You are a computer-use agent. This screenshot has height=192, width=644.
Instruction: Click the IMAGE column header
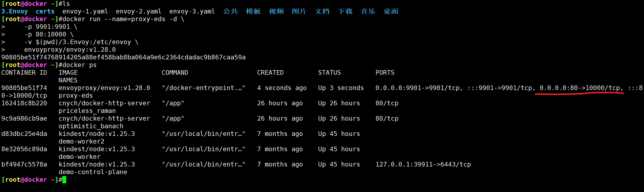pyautogui.click(x=68, y=73)
